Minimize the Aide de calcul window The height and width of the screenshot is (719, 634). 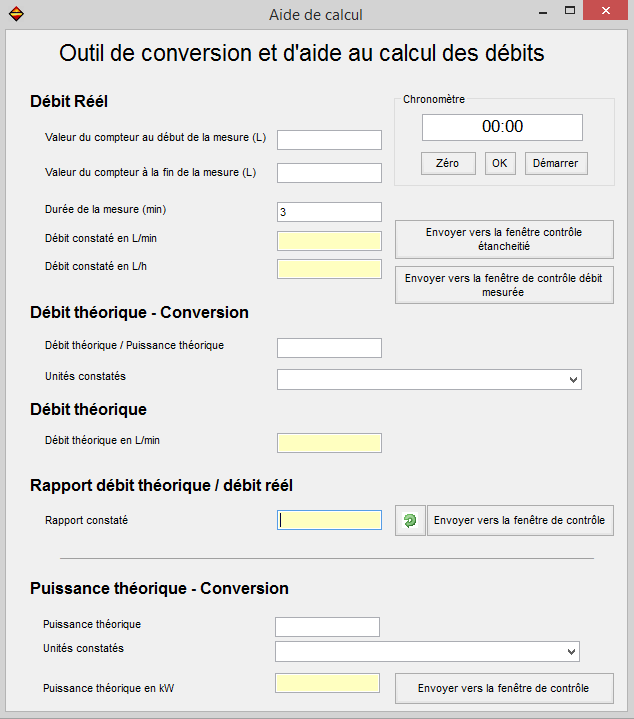(x=543, y=11)
